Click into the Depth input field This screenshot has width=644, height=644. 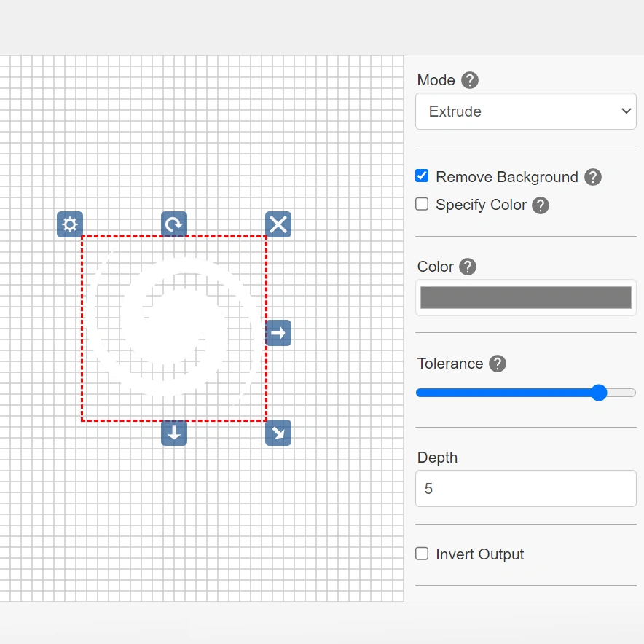pos(525,488)
